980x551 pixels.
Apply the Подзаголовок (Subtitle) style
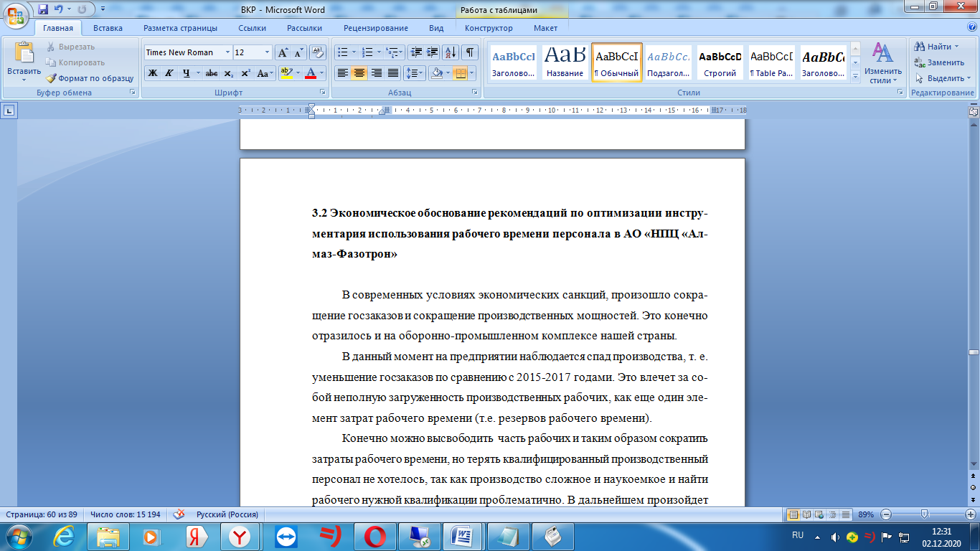[669, 63]
